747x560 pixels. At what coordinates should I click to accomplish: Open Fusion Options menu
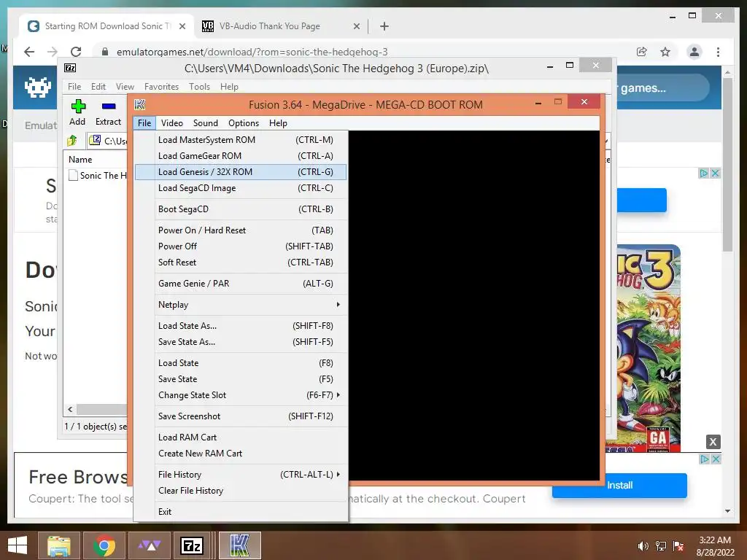244,122
